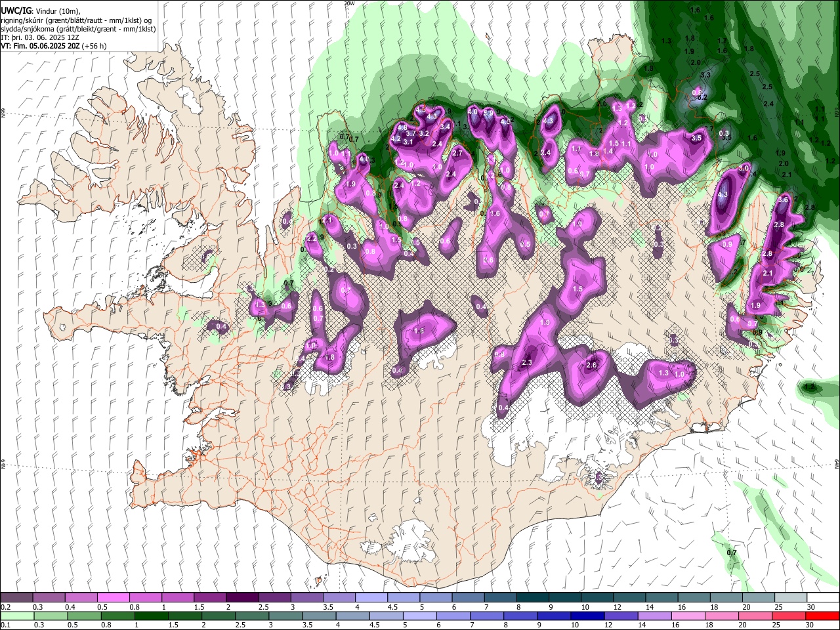Screen dimensions: 840x630
Task: Pick dark teal swatch between 8 and 9, upper legend
Action: (x=532, y=598)
